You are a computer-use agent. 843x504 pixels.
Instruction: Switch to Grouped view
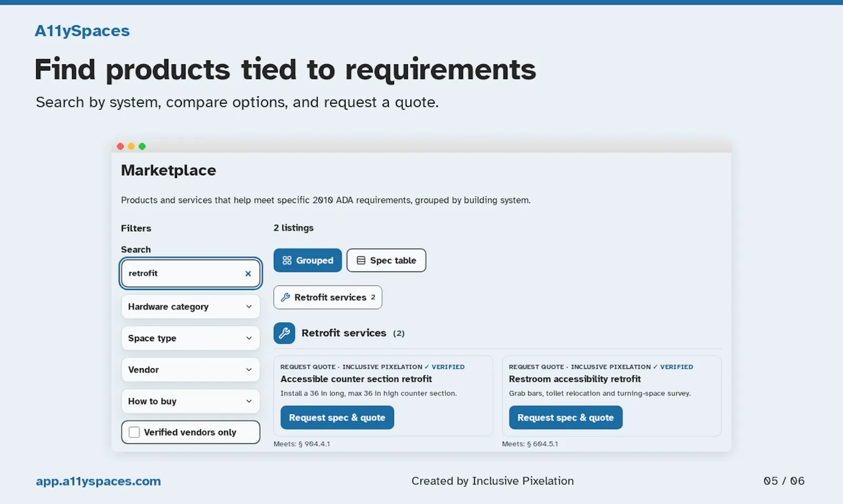[308, 260]
